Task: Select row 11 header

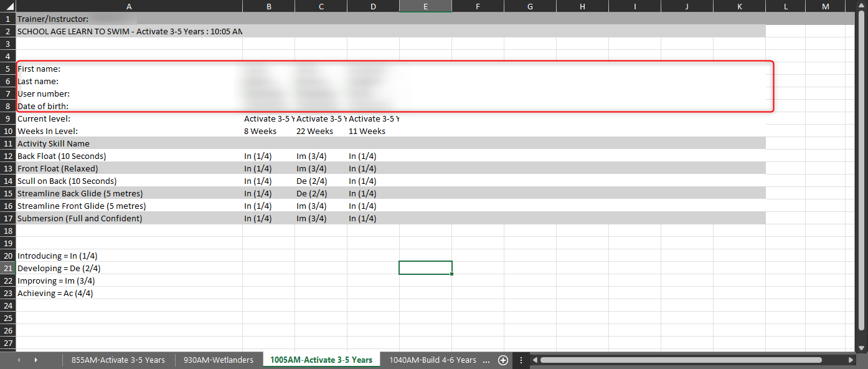Action: (8, 143)
